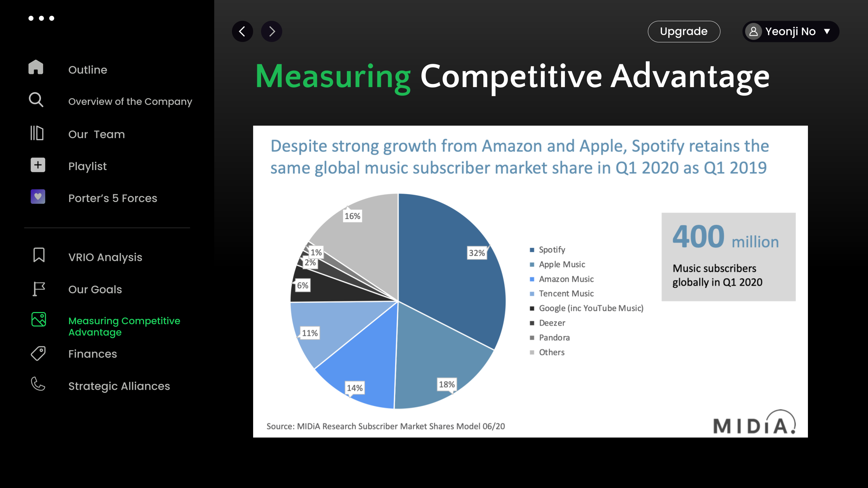Click the Tencent Music legend entry

pyautogui.click(x=562, y=294)
